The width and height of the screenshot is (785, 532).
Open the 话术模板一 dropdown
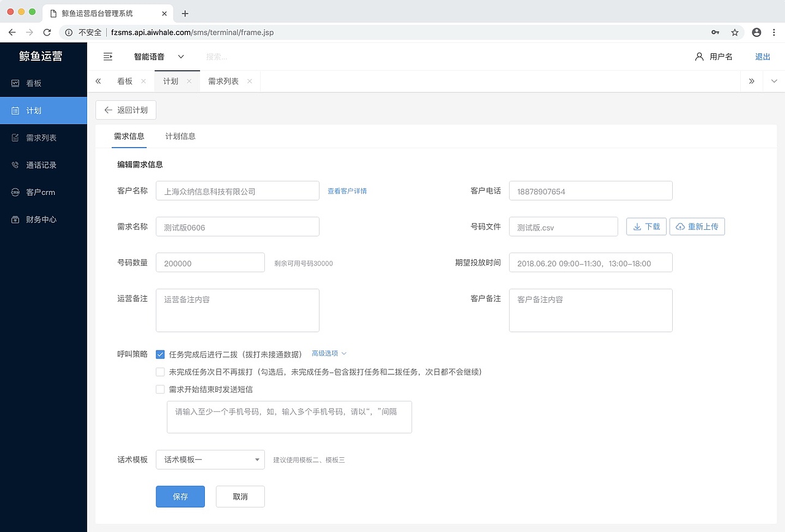pyautogui.click(x=210, y=460)
